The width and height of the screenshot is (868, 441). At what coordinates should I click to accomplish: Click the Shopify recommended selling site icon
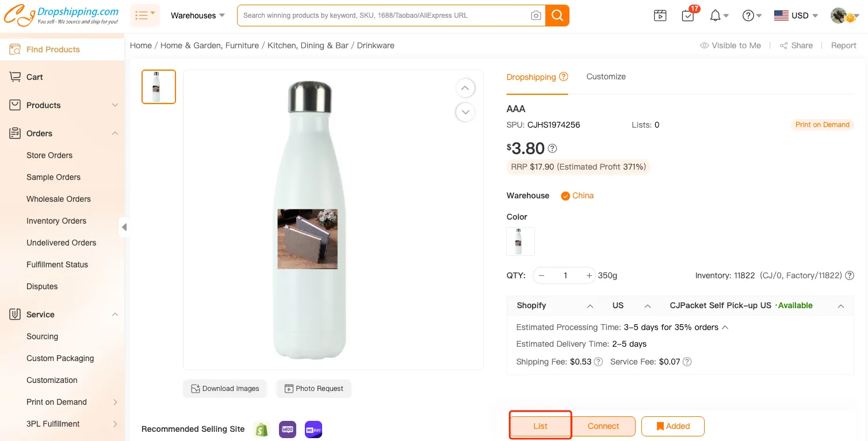pos(262,429)
